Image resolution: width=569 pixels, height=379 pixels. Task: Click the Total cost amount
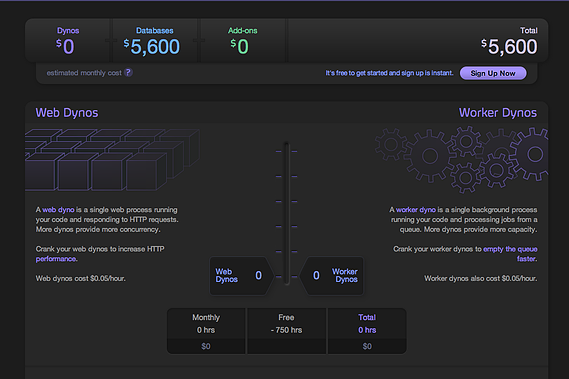509,46
